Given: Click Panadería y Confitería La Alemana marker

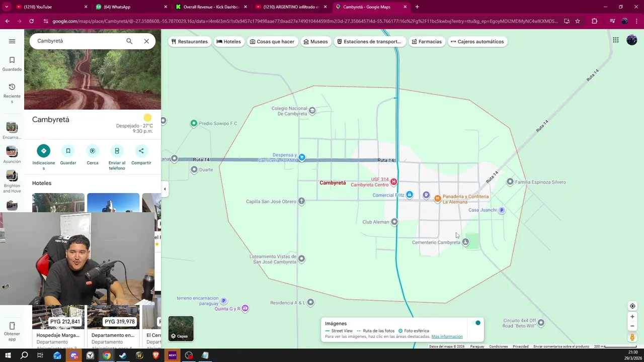Looking at the screenshot, I should tap(437, 199).
